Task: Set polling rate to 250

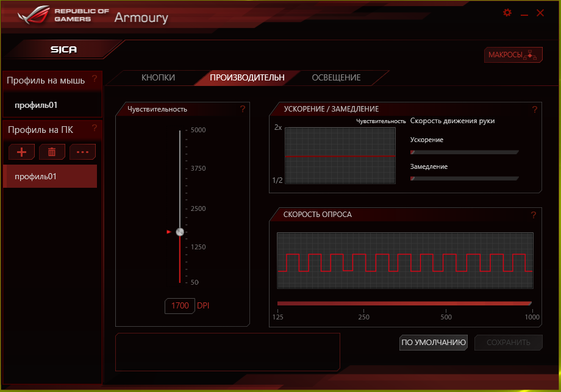Action: [x=364, y=317]
